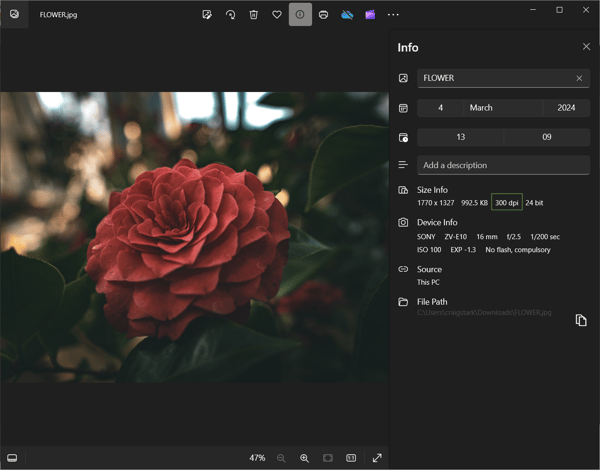
Task: Click the image icon beside the FLOWER name field
Action: (x=403, y=78)
